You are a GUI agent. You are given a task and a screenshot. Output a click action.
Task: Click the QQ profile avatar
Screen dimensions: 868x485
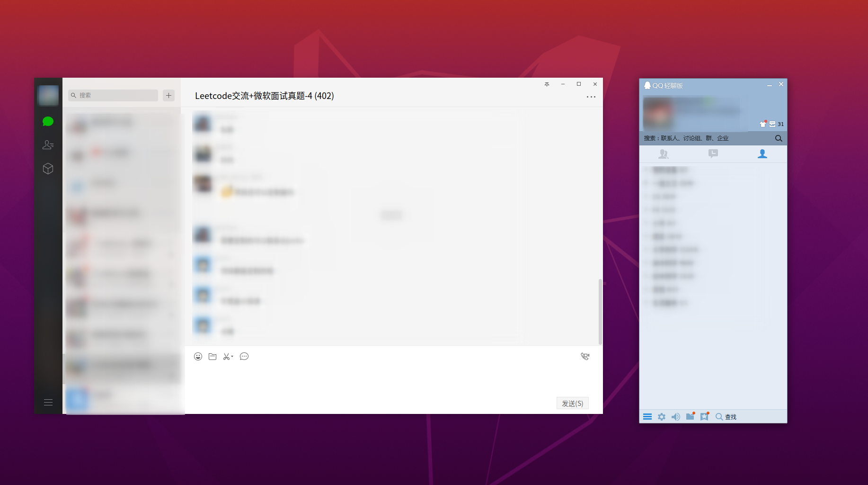pos(658,114)
